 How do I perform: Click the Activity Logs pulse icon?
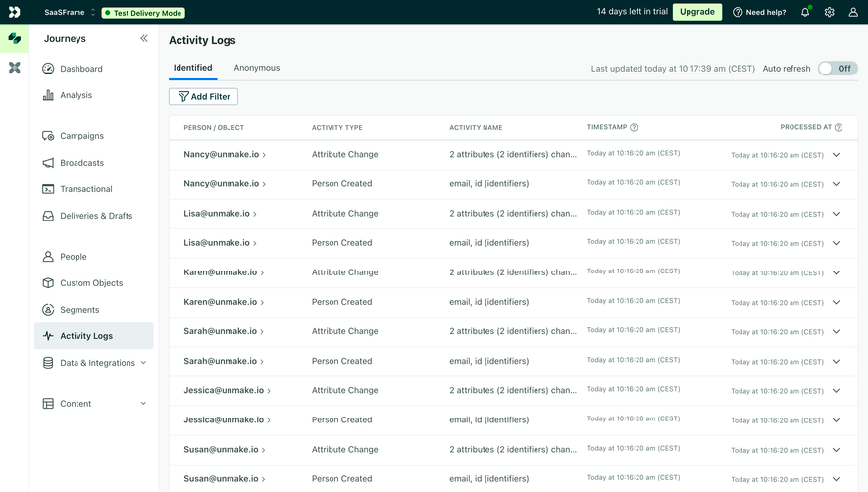coord(48,336)
